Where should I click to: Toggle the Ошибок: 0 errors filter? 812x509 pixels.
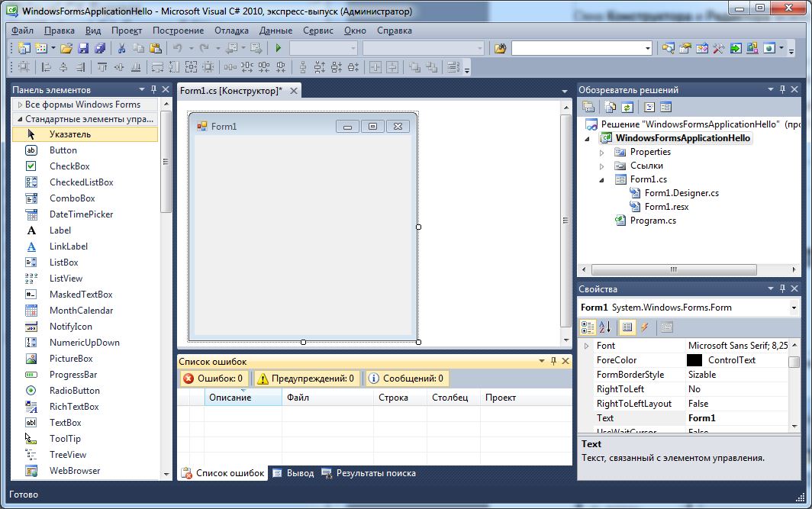click(x=214, y=379)
